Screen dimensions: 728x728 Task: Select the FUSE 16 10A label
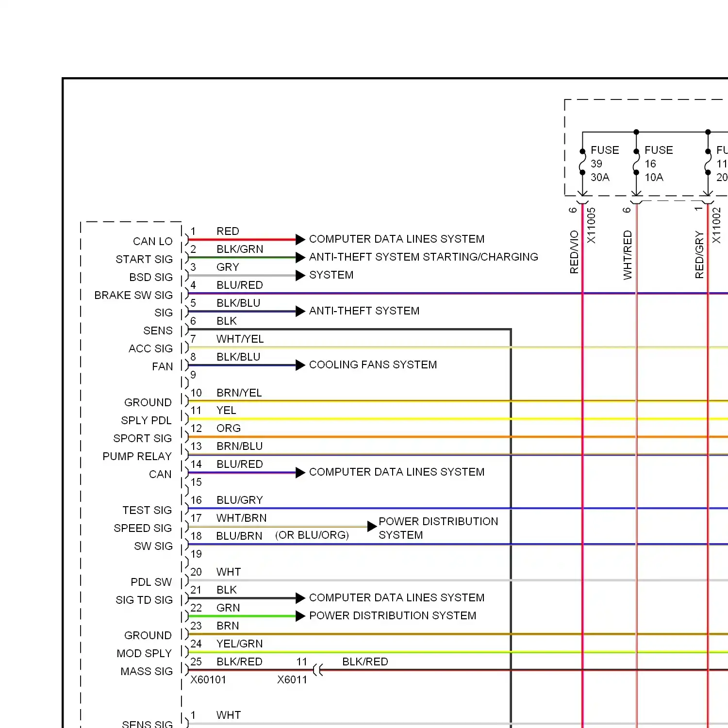[659, 164]
